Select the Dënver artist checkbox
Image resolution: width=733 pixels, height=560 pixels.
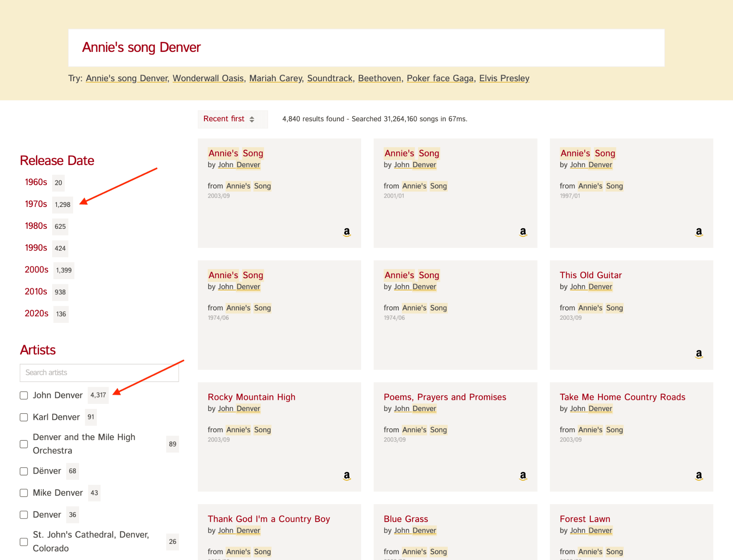[x=24, y=471]
